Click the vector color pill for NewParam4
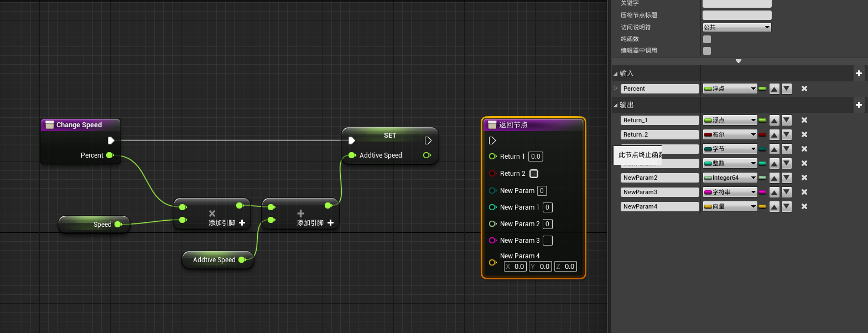Viewport: 868px width, 333px height. point(762,206)
